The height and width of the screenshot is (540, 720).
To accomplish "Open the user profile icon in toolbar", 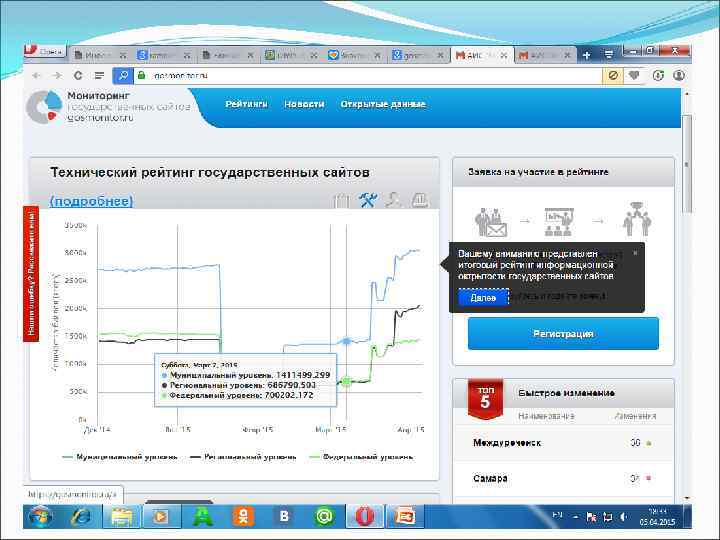I will pyautogui.click(x=679, y=75).
